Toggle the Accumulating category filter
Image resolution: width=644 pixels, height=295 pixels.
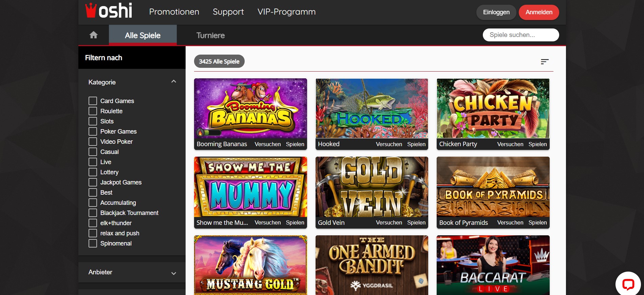(93, 203)
